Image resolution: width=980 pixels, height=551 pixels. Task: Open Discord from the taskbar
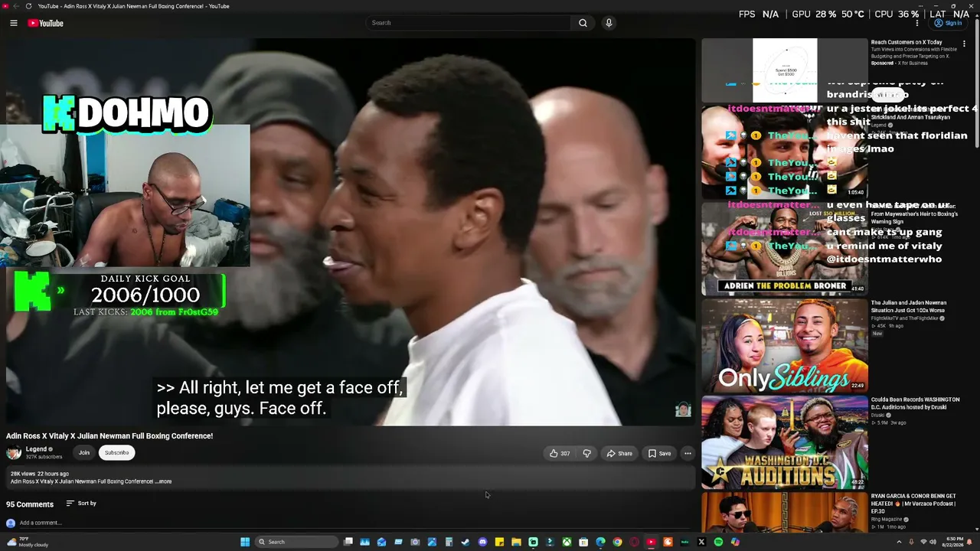click(482, 542)
